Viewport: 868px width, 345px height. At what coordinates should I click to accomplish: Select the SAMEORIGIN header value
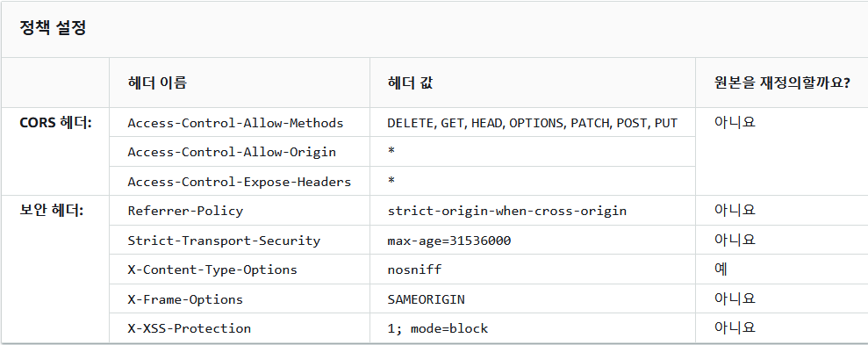tap(427, 299)
